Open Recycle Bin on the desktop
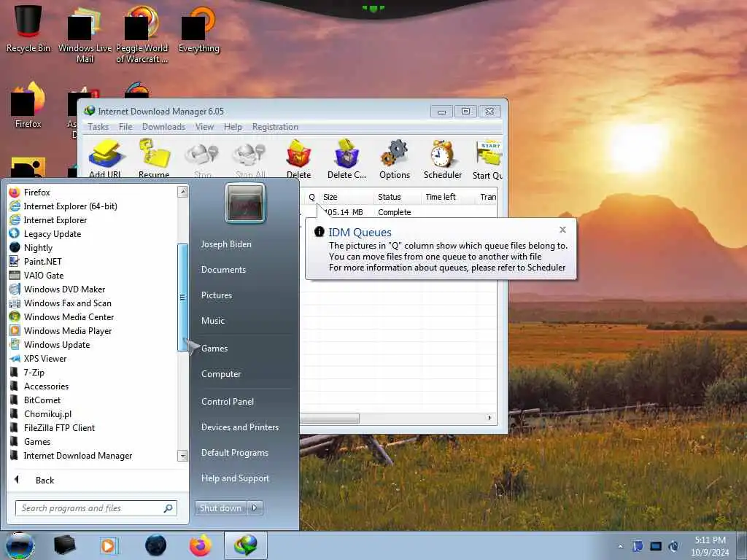747x560 pixels. (28, 28)
